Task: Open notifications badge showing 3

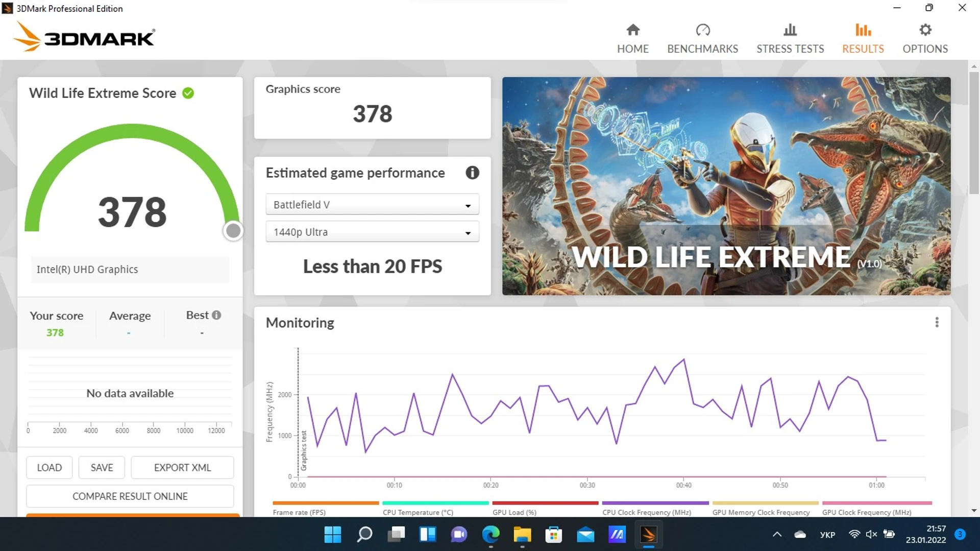Action: (960, 534)
